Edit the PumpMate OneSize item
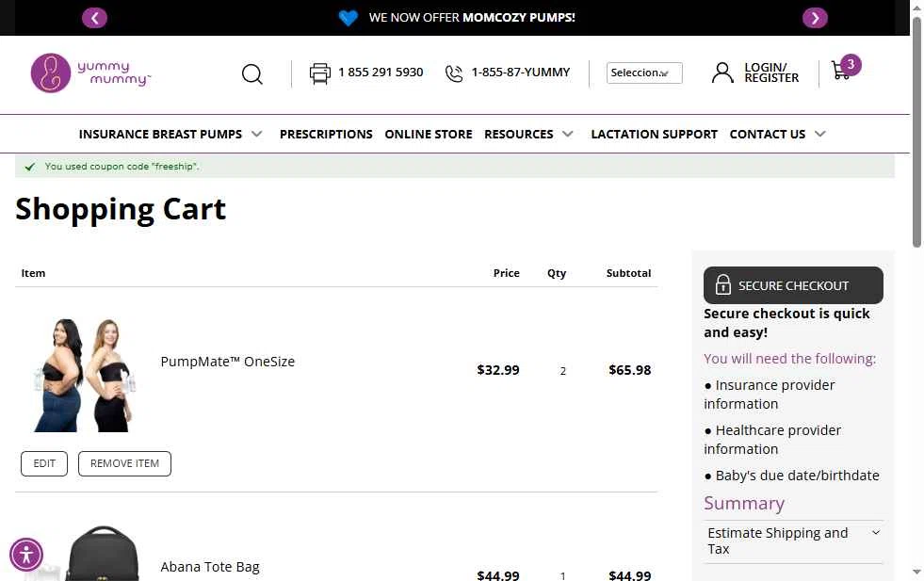The width and height of the screenshot is (924, 581). point(44,463)
